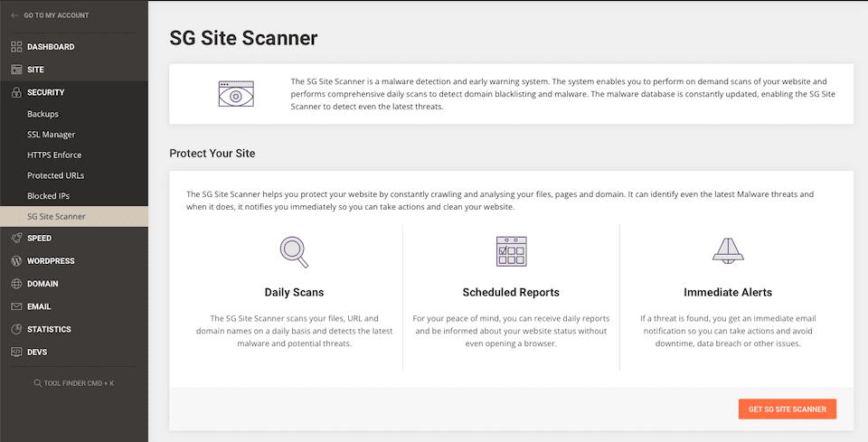Viewport: 868px width, 442px height.
Task: Click the SG Site Scanner page title
Action: point(243,38)
